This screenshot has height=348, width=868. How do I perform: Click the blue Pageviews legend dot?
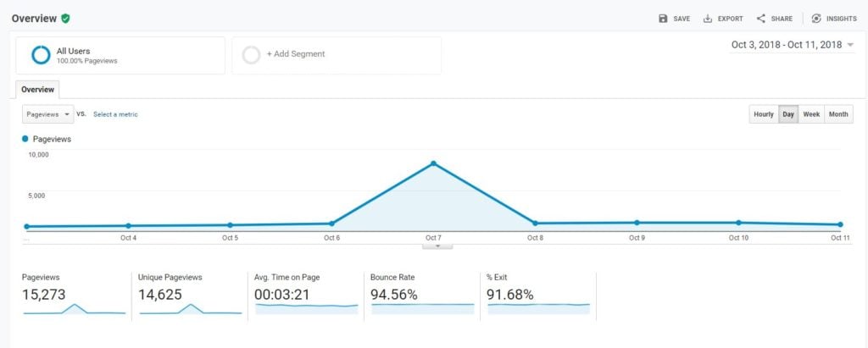click(25, 139)
